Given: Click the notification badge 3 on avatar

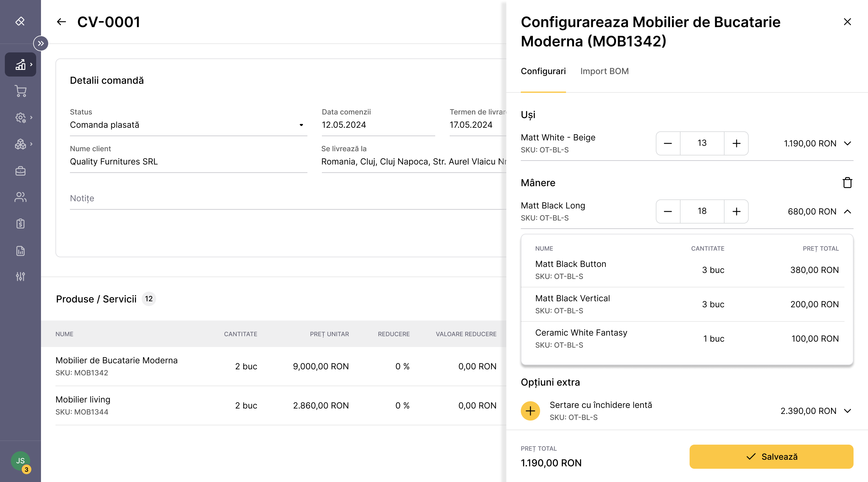Looking at the screenshot, I should (26, 470).
